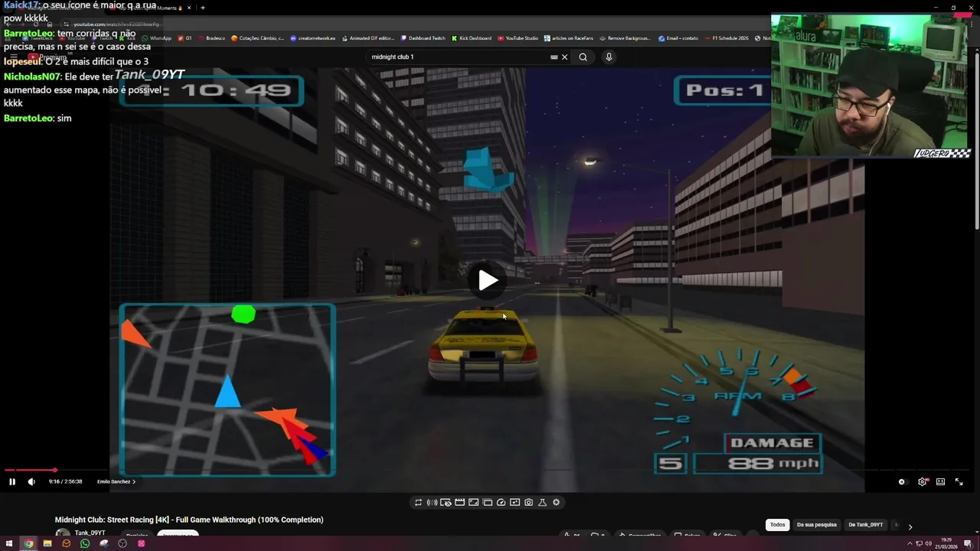Open the Kick Dashboard bookmark
The image size is (980, 551).
[x=472, y=38]
